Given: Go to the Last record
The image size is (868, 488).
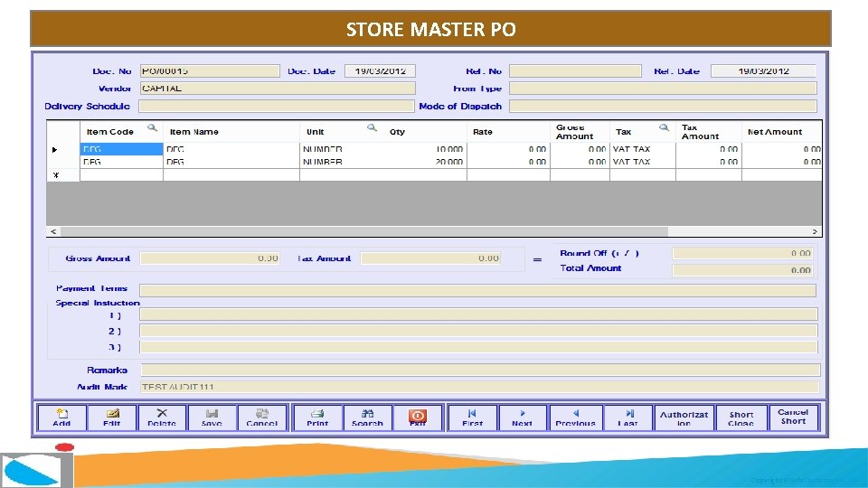Looking at the screenshot, I should coord(628,418).
